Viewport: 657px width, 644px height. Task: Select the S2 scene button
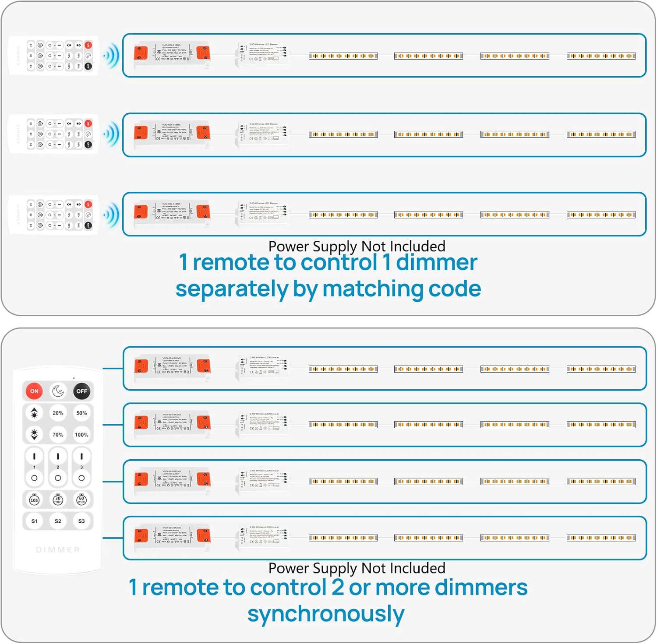58,521
